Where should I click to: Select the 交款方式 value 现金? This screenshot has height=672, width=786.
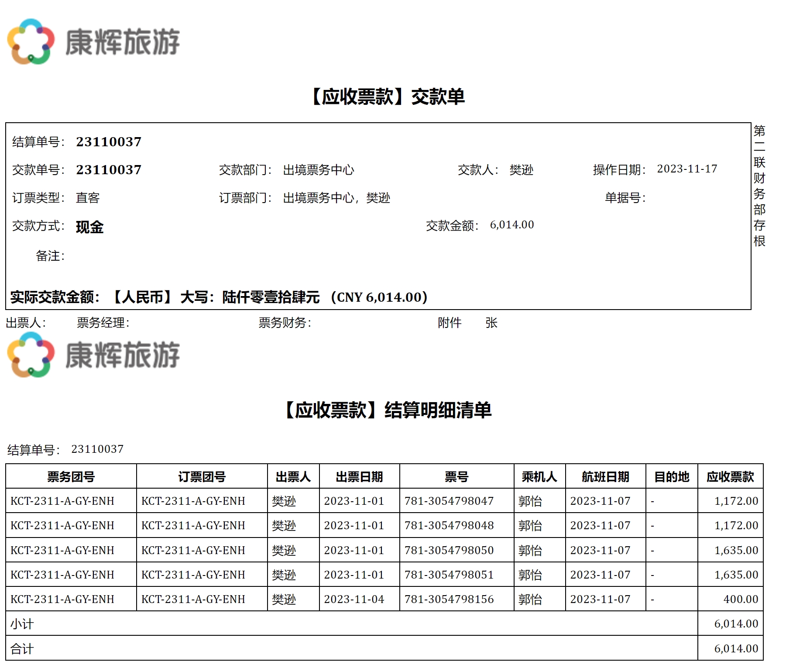tap(89, 227)
